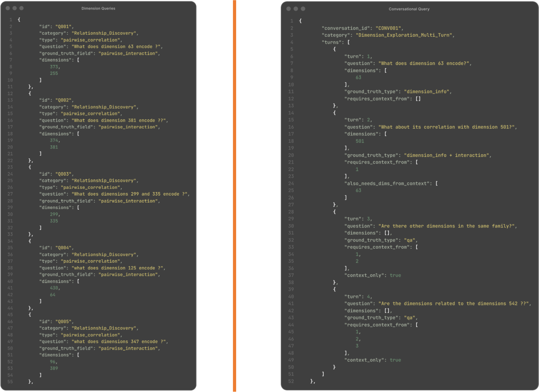Image resolution: width=539 pixels, height=392 pixels.
Task: Select value 63 on line 25
Action: tap(358, 190)
